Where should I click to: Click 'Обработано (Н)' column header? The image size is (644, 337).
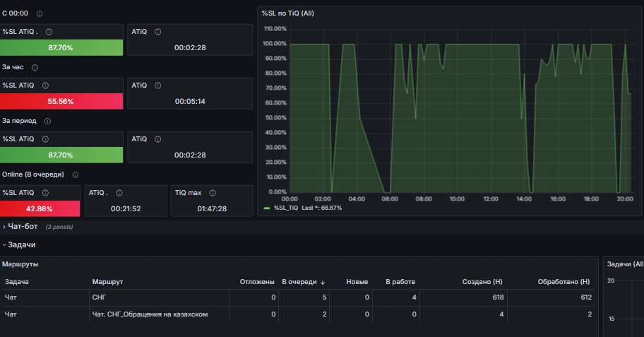click(x=563, y=282)
